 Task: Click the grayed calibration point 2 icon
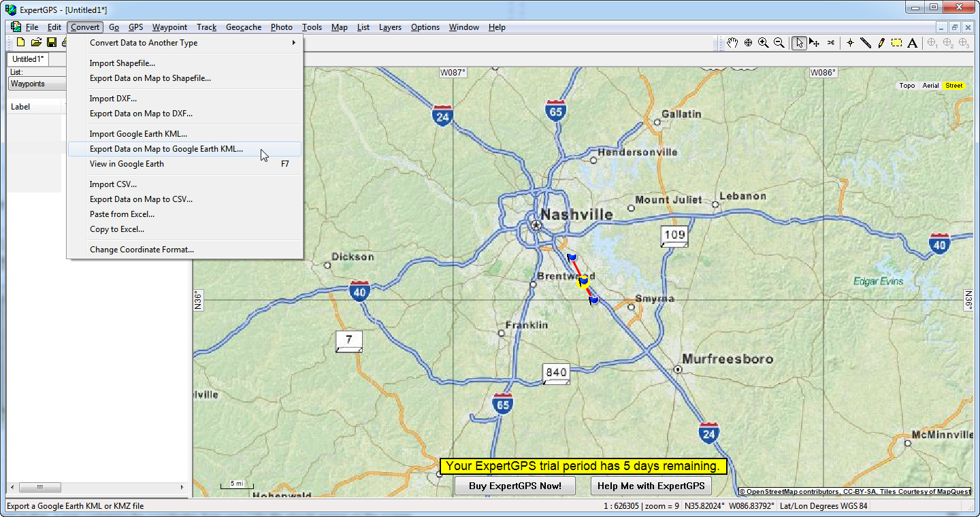948,43
